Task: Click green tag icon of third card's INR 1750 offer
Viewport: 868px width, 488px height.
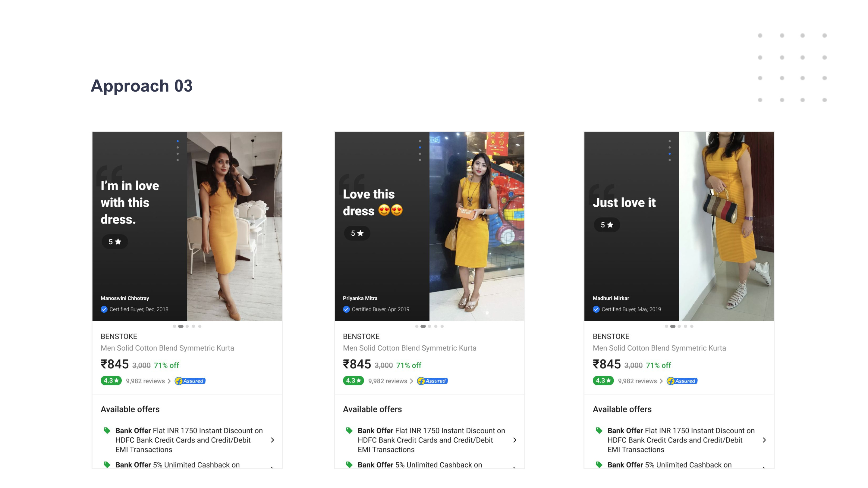Action: (x=599, y=430)
